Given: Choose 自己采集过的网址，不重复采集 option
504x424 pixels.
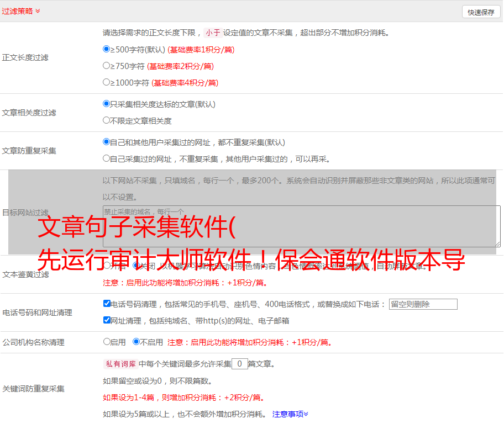Looking at the screenshot, I should (x=107, y=158).
